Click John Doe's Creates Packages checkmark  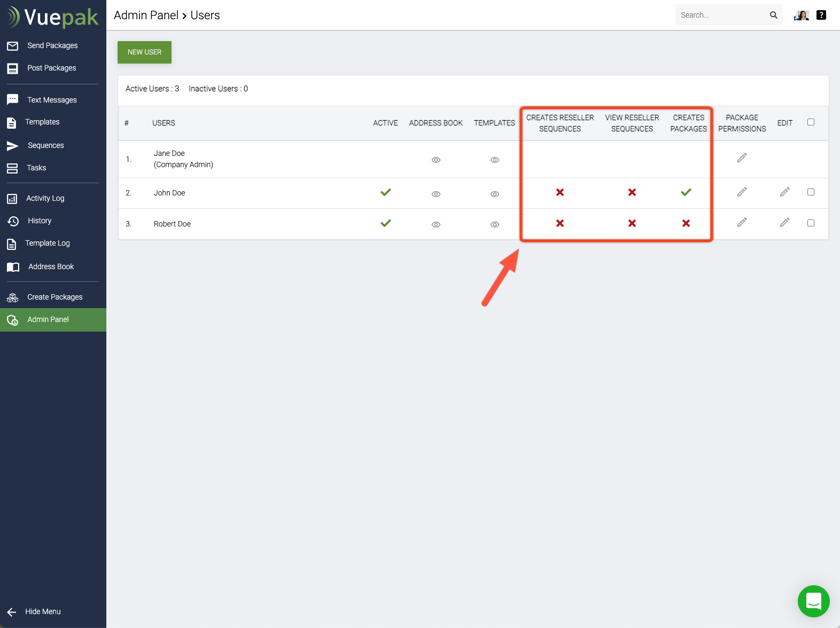point(686,192)
